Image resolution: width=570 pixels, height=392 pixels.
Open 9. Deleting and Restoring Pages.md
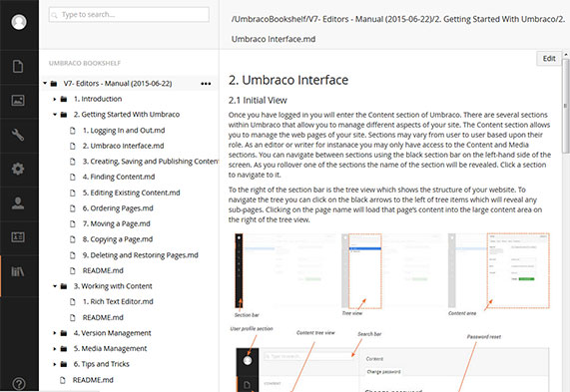tap(141, 255)
